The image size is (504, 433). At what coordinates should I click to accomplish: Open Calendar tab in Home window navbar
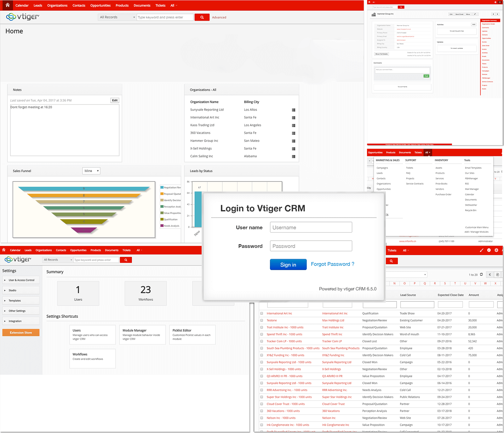[x=22, y=5]
